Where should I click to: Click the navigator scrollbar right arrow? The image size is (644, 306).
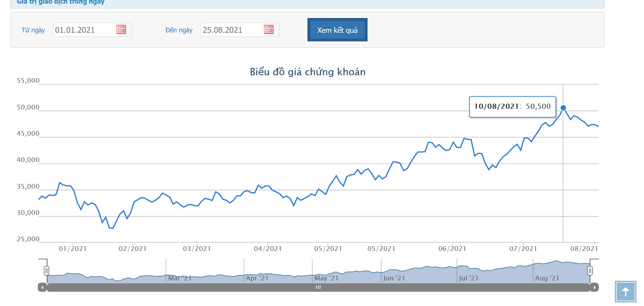[x=594, y=287]
